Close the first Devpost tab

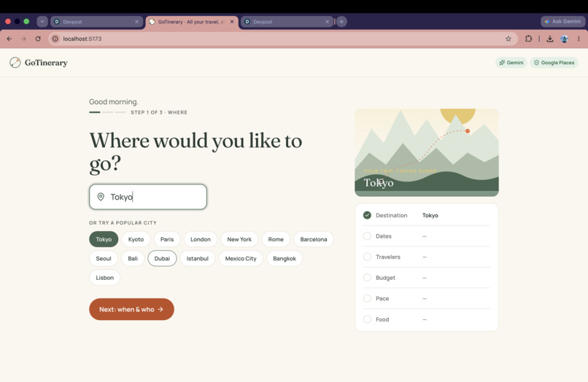[x=137, y=22]
